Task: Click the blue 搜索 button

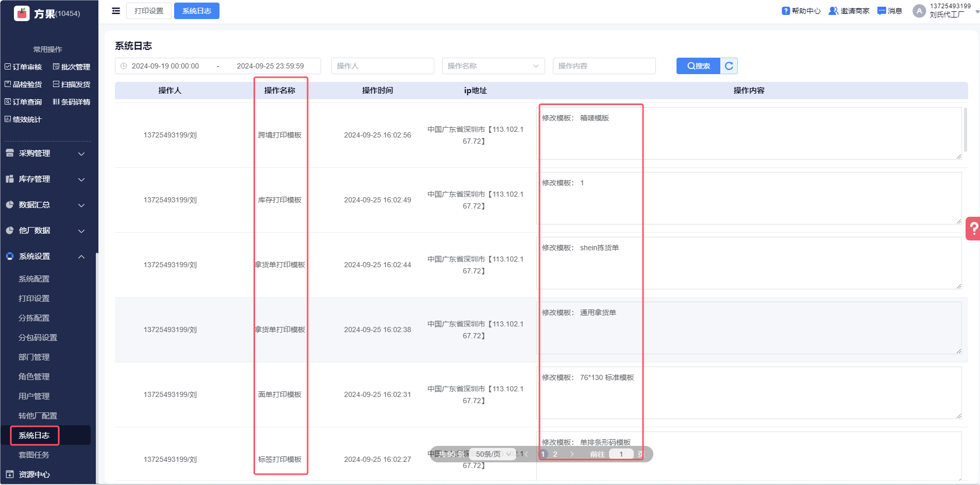Action: pyautogui.click(x=698, y=66)
